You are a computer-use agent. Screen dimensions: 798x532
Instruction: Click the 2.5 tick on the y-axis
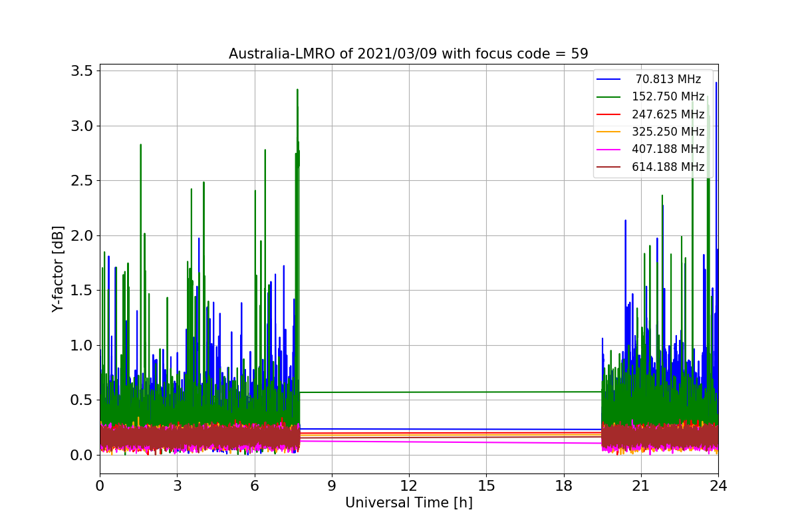(81, 181)
